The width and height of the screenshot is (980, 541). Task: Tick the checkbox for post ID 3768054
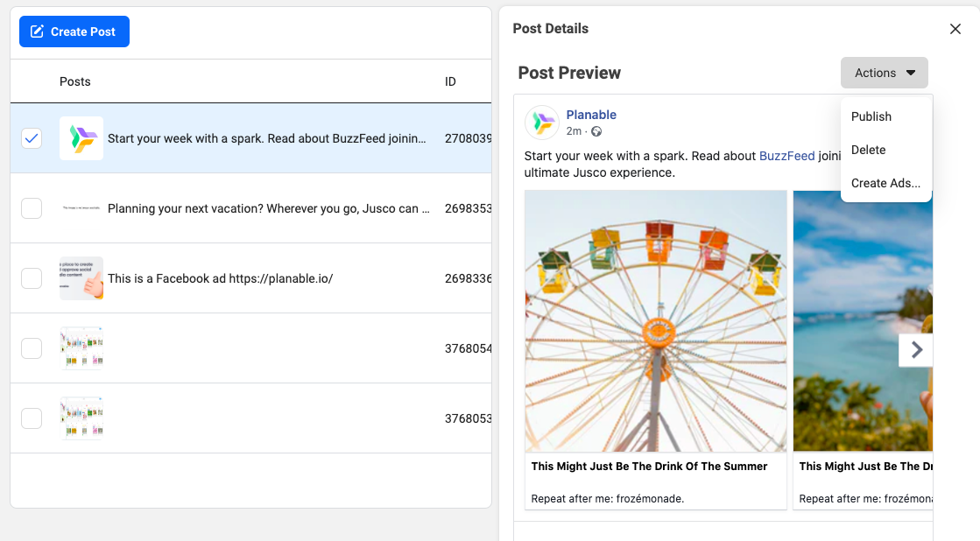tap(32, 348)
